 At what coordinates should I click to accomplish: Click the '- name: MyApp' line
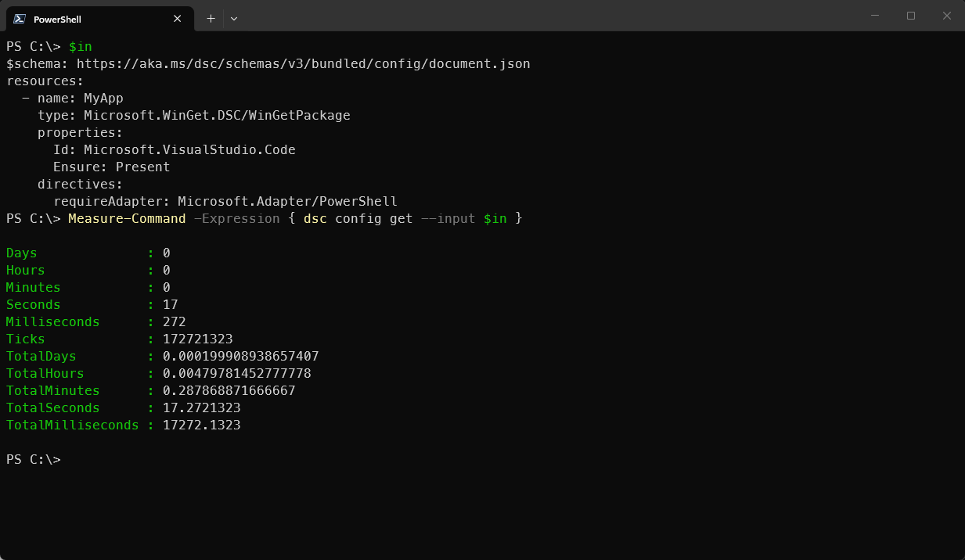(73, 98)
